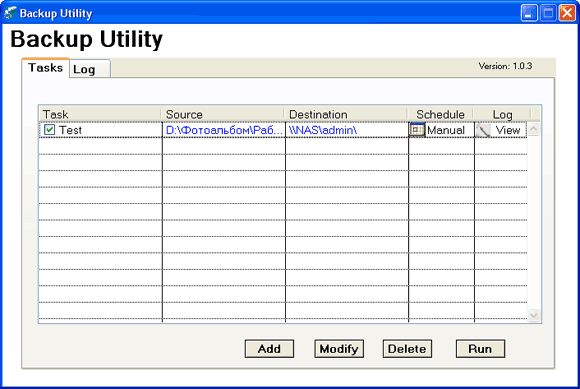Select the Tasks tab

(x=45, y=68)
